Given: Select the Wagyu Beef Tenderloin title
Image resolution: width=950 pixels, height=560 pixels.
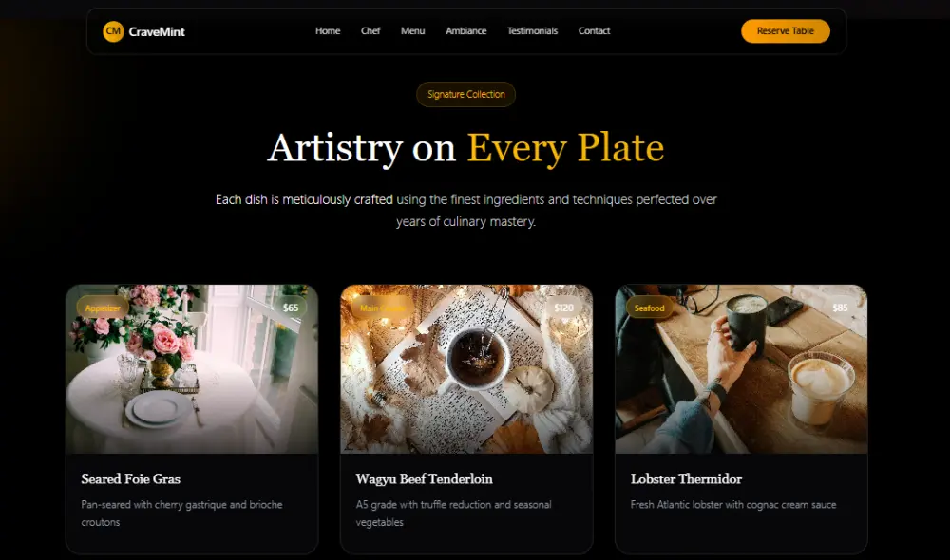Looking at the screenshot, I should (424, 479).
